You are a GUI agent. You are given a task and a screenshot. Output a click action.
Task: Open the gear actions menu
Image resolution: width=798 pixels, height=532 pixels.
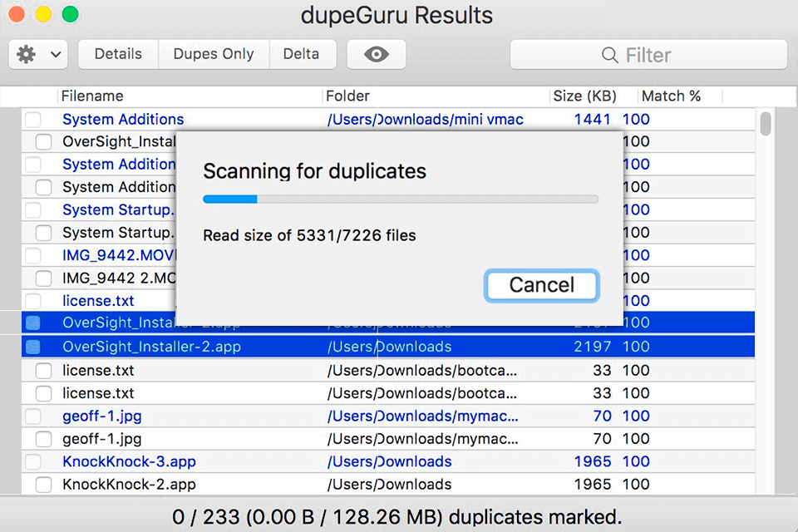(27, 53)
